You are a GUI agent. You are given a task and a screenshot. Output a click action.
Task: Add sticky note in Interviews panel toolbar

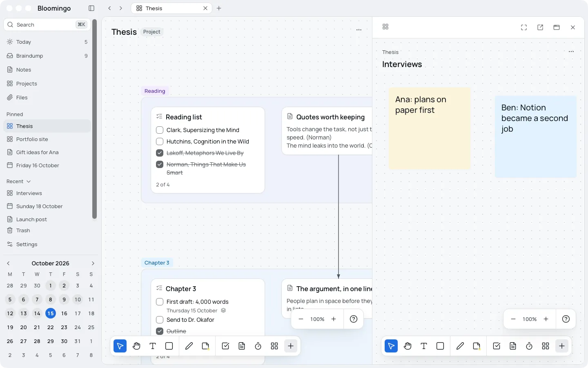click(x=477, y=346)
